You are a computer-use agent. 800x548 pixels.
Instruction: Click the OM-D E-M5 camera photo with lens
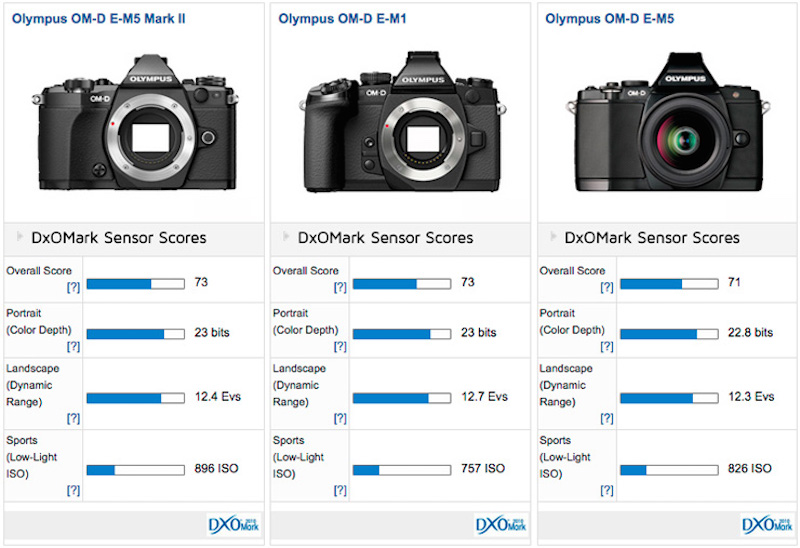[669, 130]
